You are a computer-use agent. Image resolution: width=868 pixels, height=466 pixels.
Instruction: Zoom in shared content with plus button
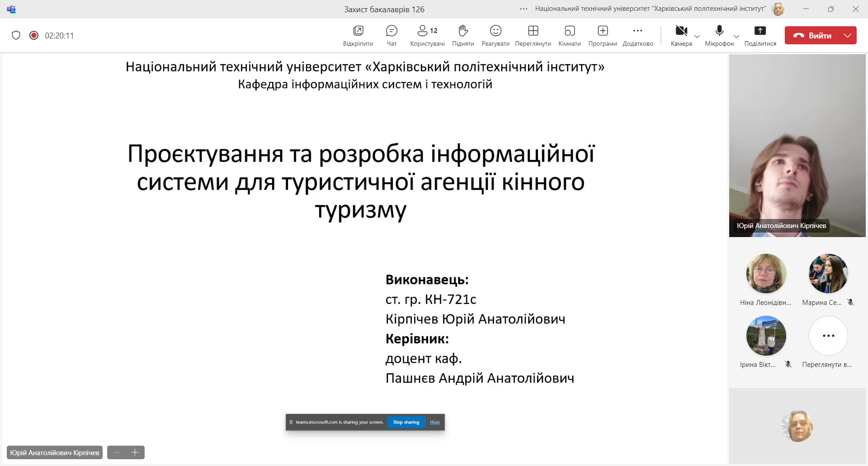[135, 452]
